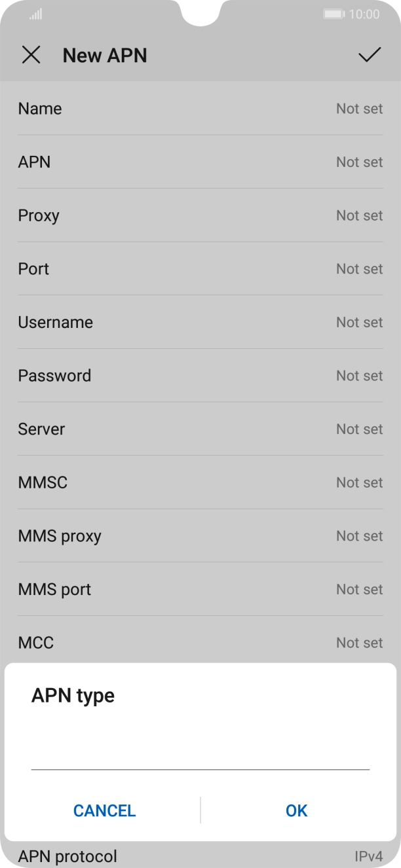Click the X to close New APN screen

(x=31, y=55)
